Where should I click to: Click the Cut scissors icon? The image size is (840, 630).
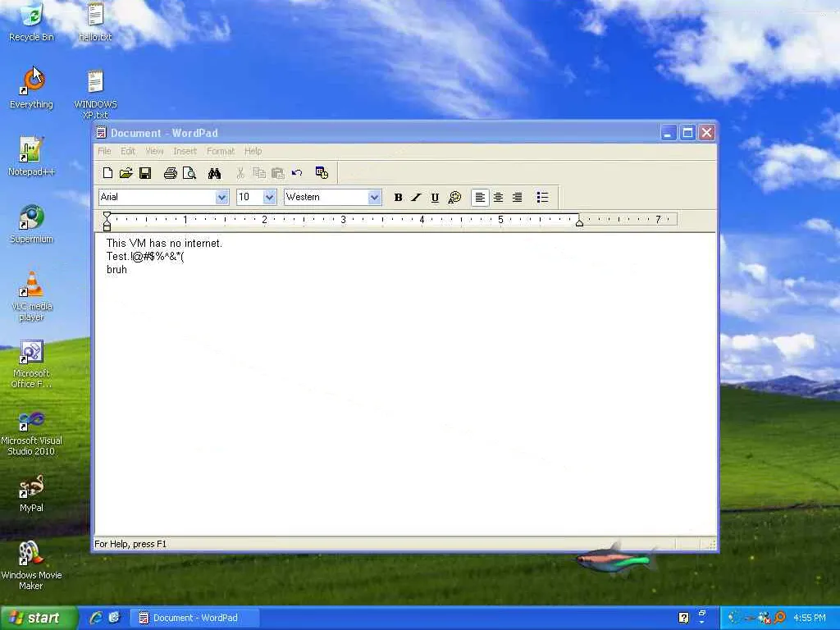pyautogui.click(x=240, y=173)
